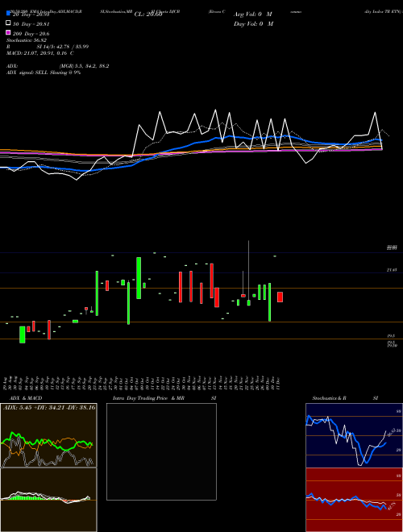Viewport: 403px width, 532px height.
Task: Click the last red candlestick on the chart
Action: point(280,297)
